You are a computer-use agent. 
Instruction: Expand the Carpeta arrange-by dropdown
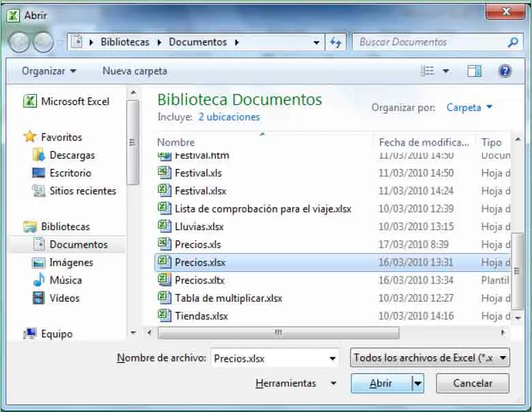click(469, 108)
